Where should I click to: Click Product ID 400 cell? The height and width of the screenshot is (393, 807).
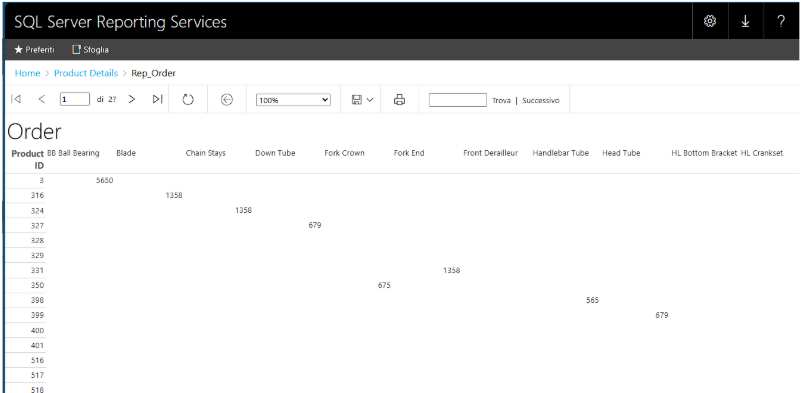pos(38,330)
